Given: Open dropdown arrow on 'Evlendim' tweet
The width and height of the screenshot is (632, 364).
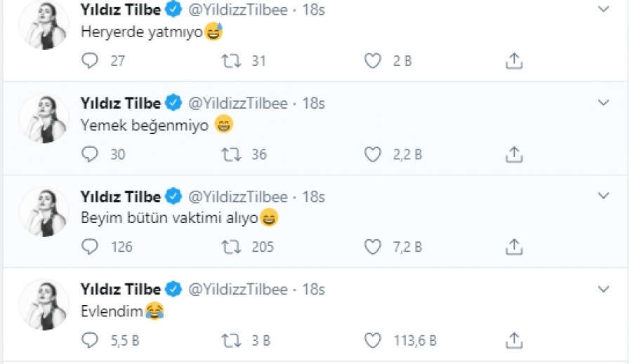Looking at the screenshot, I should click(603, 289).
